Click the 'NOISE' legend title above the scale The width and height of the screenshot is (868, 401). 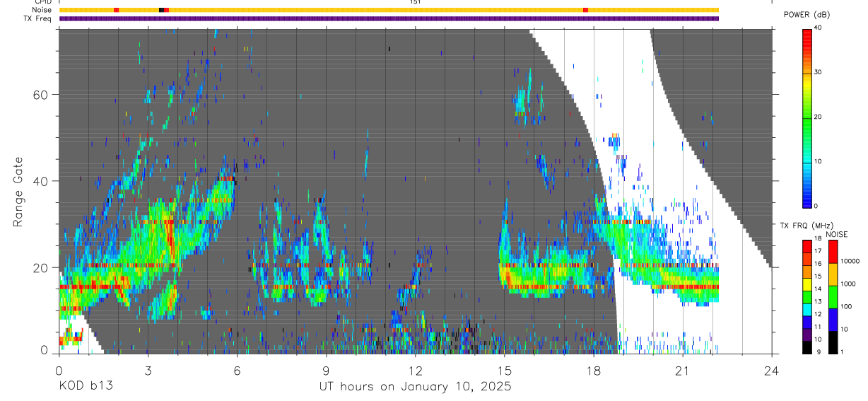(836, 234)
